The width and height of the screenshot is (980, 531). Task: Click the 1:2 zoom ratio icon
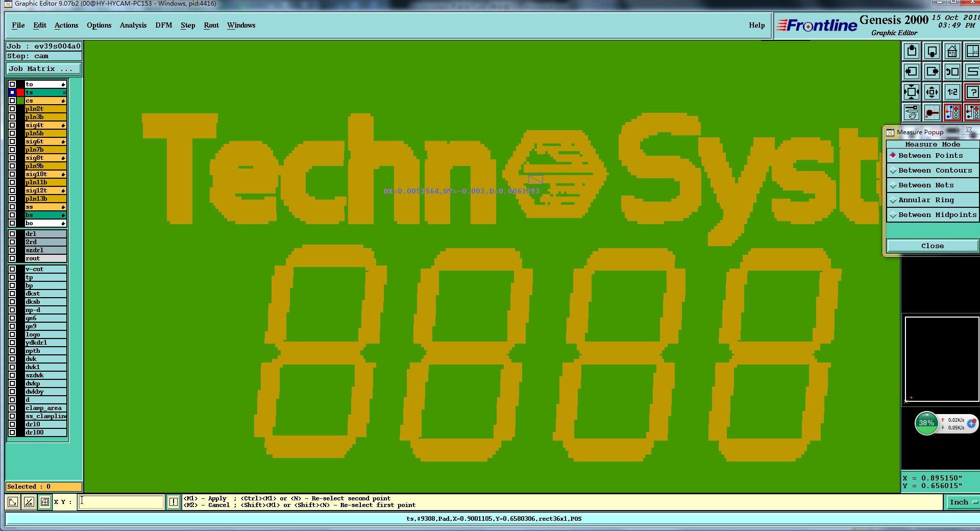coord(952,92)
